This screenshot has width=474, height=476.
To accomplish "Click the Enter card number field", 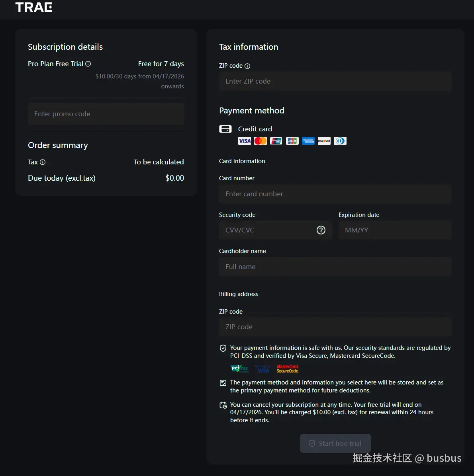I will coord(335,194).
